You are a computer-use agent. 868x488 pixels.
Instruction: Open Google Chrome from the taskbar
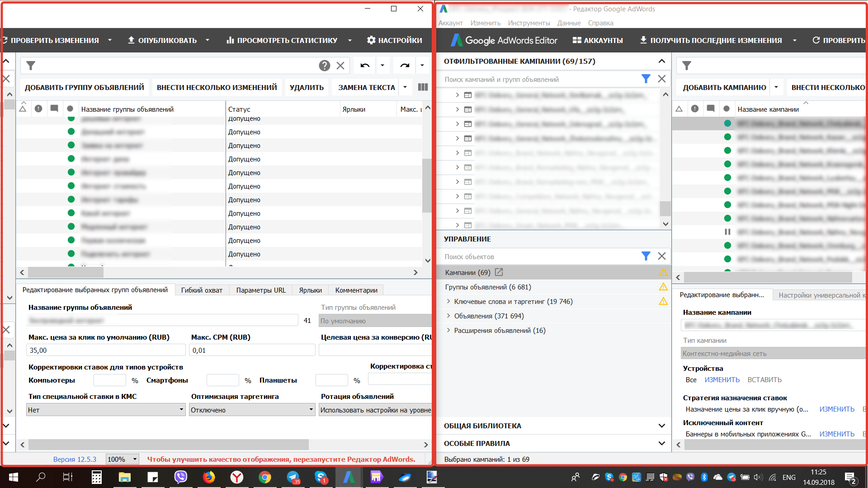tap(265, 477)
